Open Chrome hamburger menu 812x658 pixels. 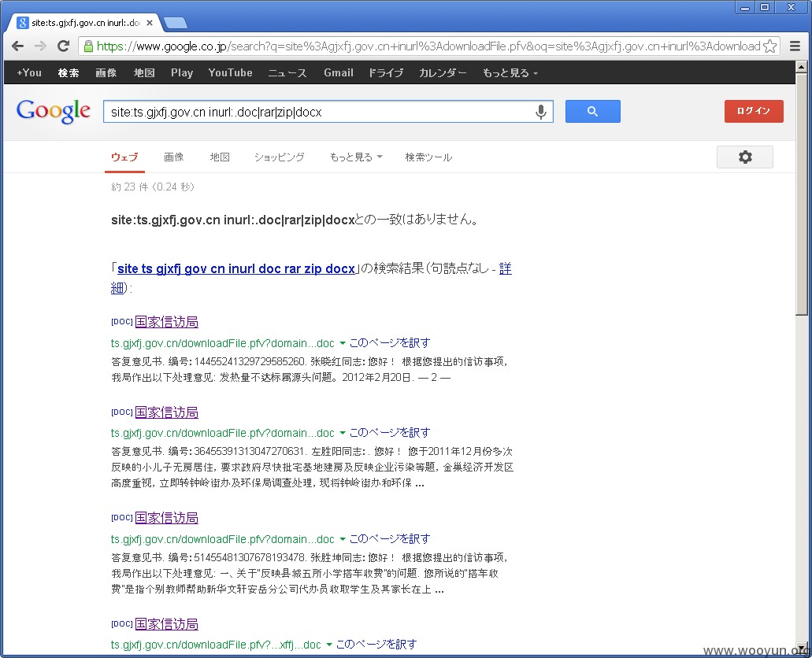[795, 46]
